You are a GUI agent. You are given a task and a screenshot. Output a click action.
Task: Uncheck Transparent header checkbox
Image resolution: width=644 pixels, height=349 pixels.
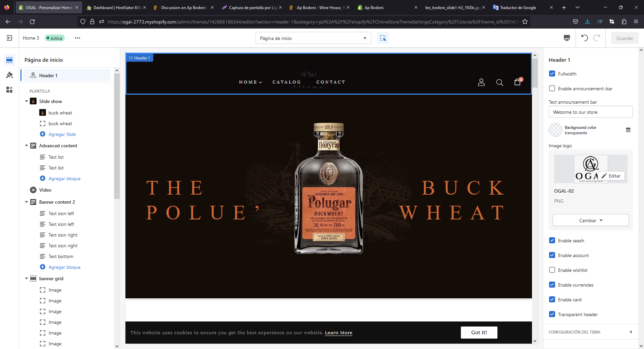(552, 314)
